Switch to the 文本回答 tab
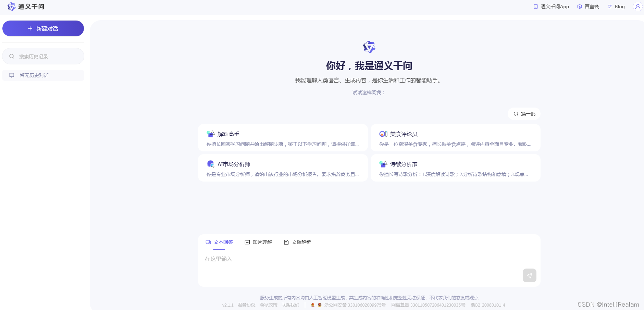Screen dimensions: 644x310 [x=219, y=242]
